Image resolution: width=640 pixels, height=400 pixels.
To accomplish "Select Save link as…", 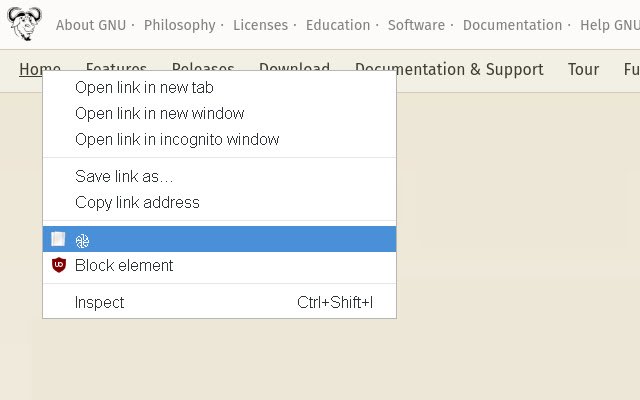I will 220,176.
